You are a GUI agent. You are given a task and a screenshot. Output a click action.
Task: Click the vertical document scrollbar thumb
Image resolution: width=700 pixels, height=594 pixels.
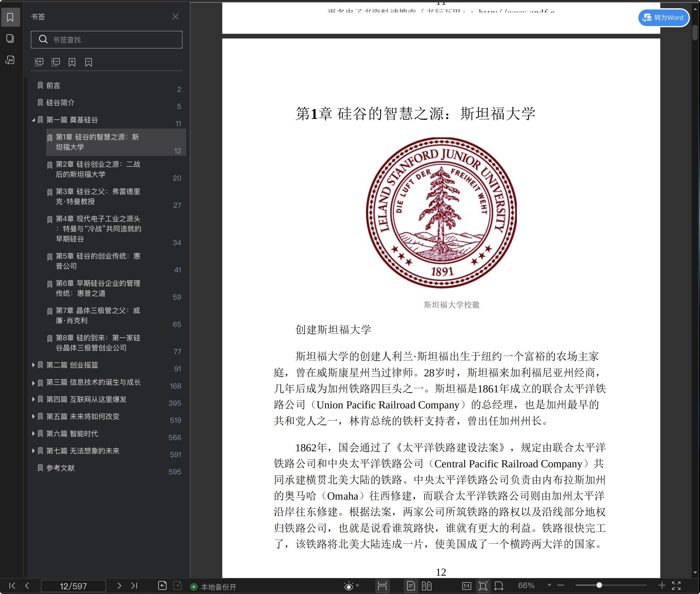click(x=695, y=32)
